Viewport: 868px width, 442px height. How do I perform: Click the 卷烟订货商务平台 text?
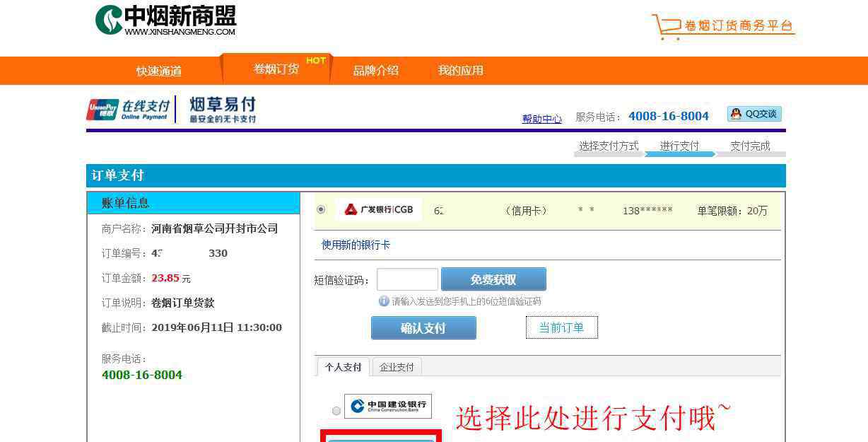tap(739, 26)
